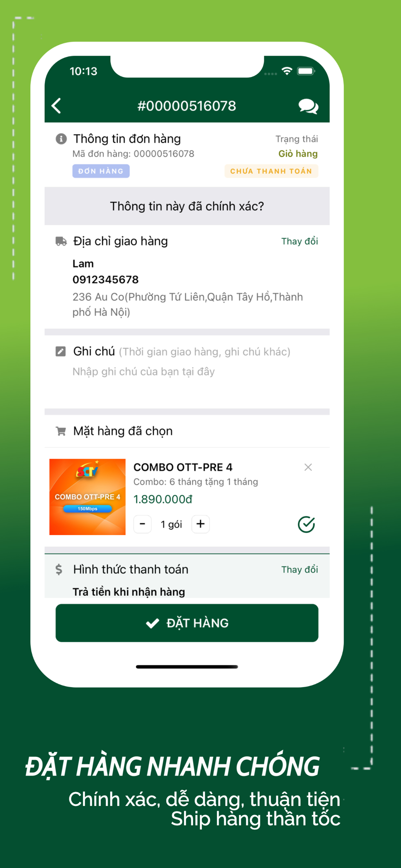
Task: Remove COMBO OTT-PRE 4 with the X
Action: (x=308, y=467)
